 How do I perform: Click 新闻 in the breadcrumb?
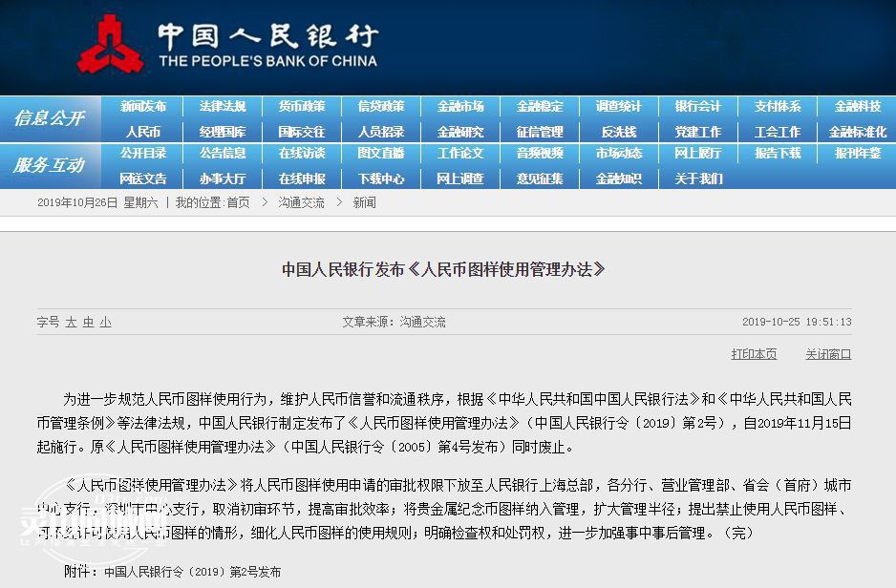364,202
